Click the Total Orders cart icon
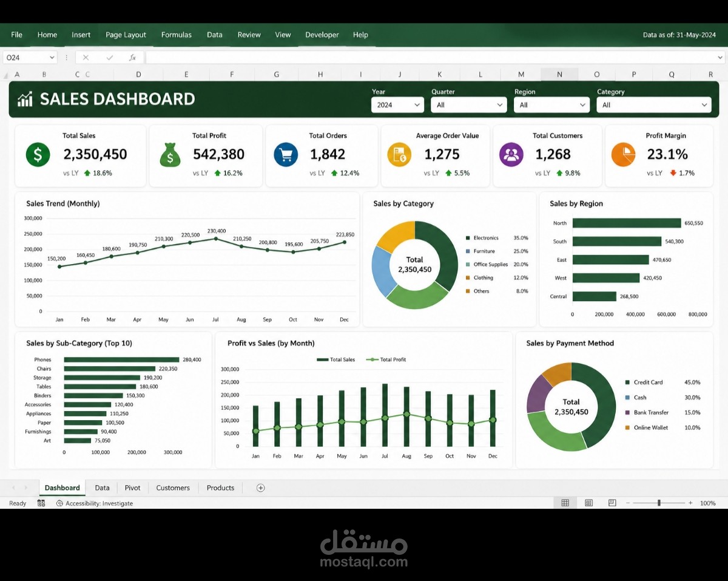 click(286, 154)
